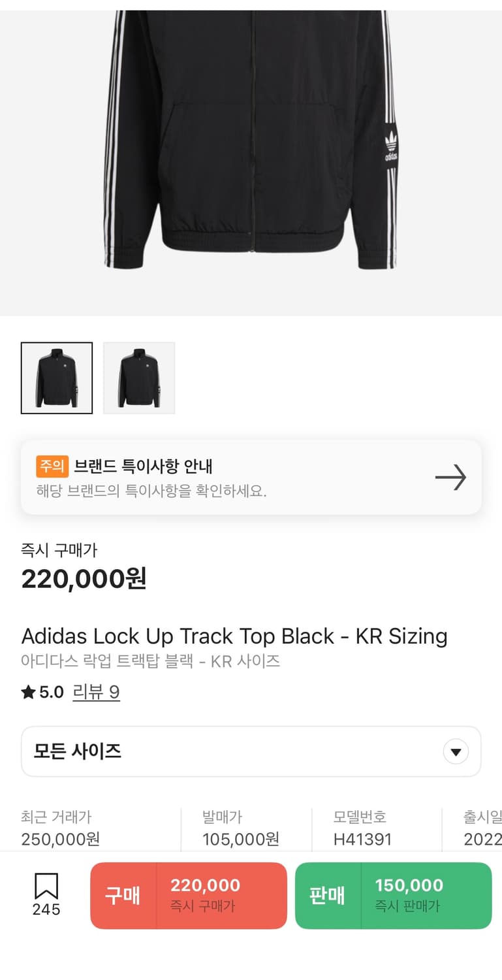This screenshot has width=502, height=980.
Task: Tap the star rating icon
Action: (28, 693)
